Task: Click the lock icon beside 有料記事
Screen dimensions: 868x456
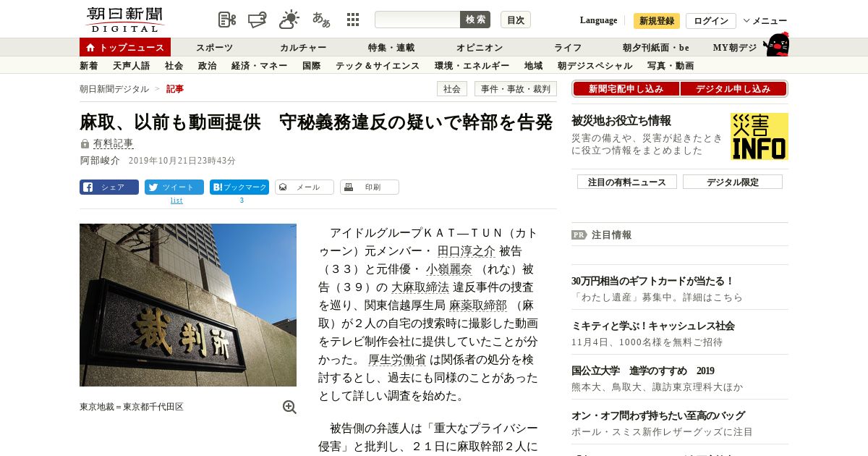Action: [x=85, y=144]
